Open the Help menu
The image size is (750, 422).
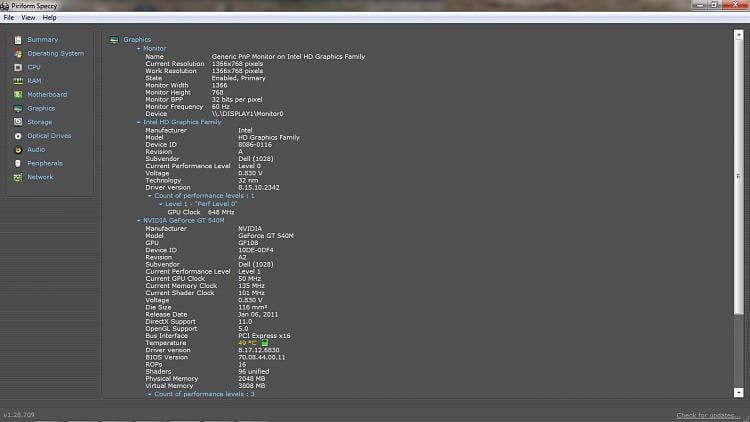click(49, 18)
